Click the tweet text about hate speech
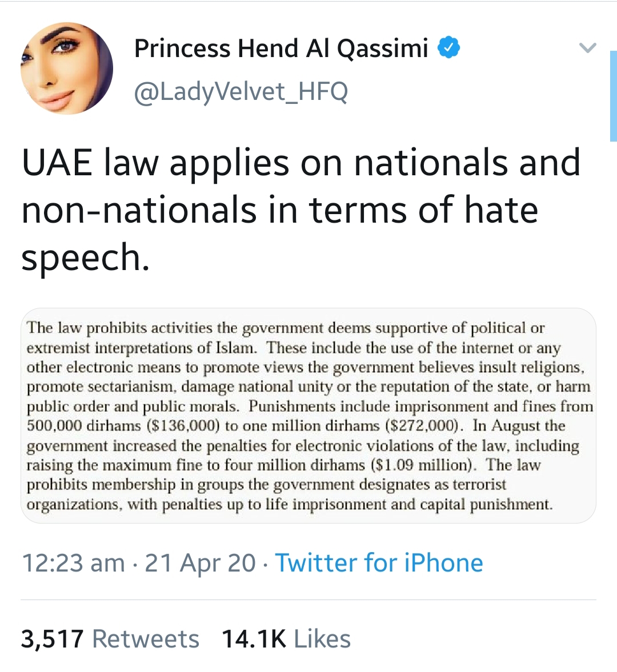Viewport: 617px width, 672px height. [x=301, y=209]
